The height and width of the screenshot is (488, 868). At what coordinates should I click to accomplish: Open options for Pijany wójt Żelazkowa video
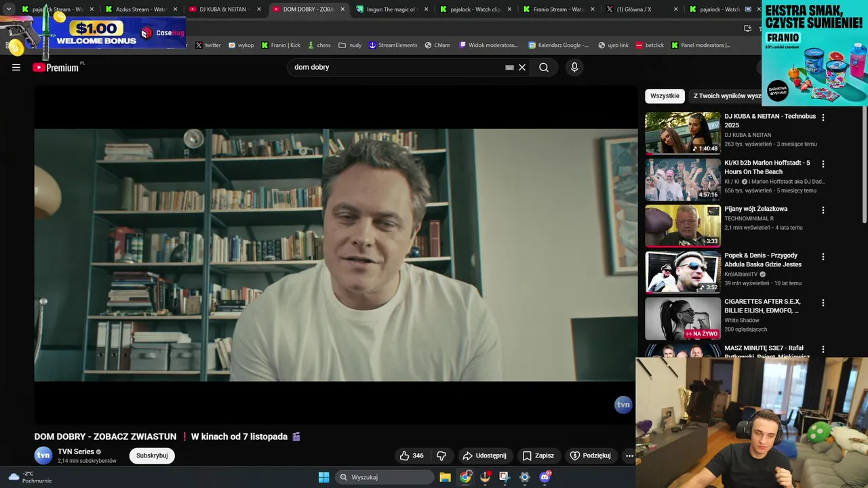coord(823,210)
